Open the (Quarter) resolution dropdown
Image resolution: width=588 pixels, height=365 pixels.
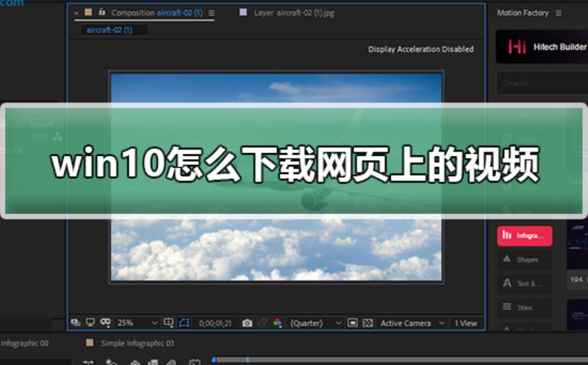315,323
